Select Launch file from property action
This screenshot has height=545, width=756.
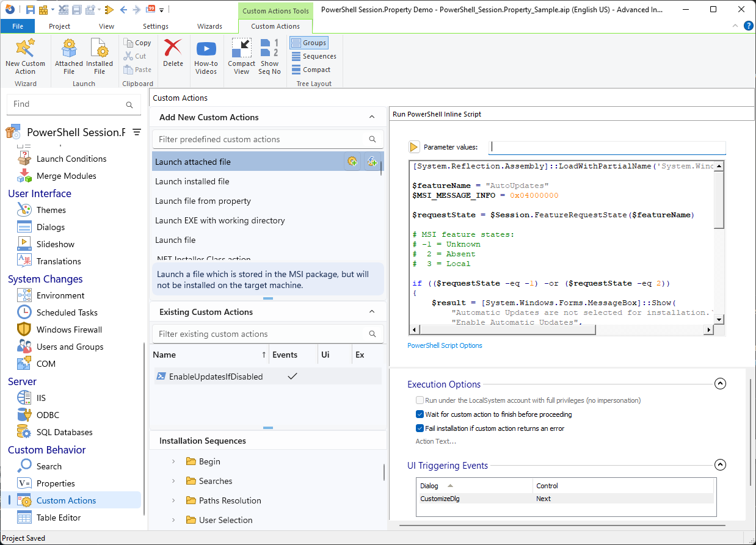click(x=266, y=201)
